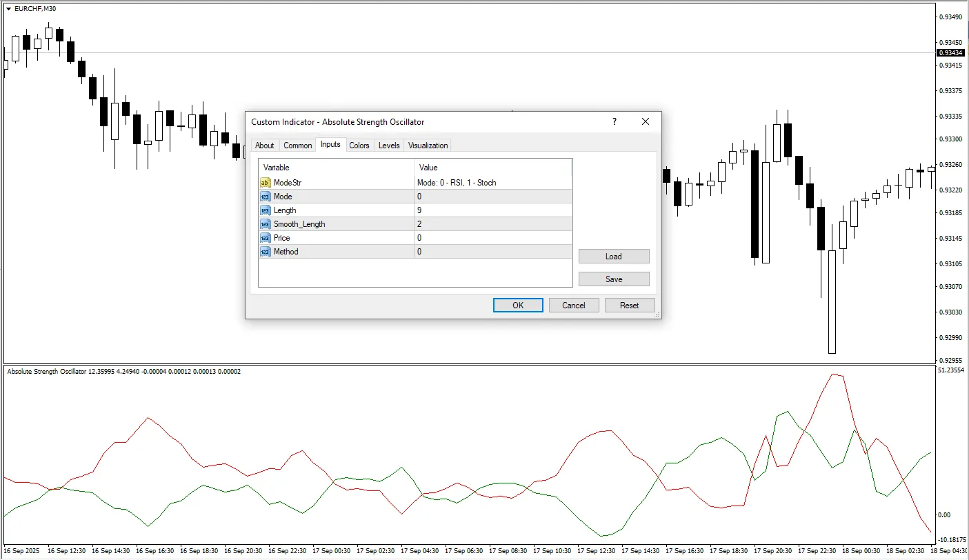The width and height of the screenshot is (969, 560).
Task: Click the dialog help question mark icon
Action: pyautogui.click(x=614, y=121)
